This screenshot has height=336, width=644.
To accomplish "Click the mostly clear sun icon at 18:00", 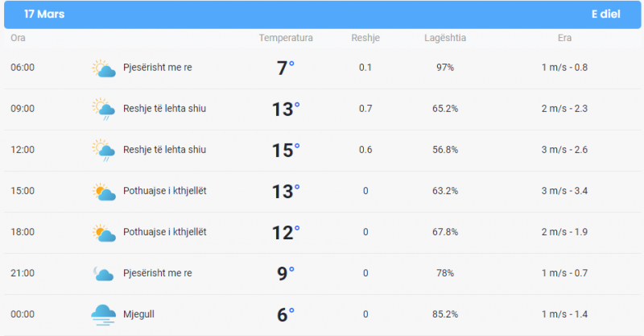I will tap(104, 233).
